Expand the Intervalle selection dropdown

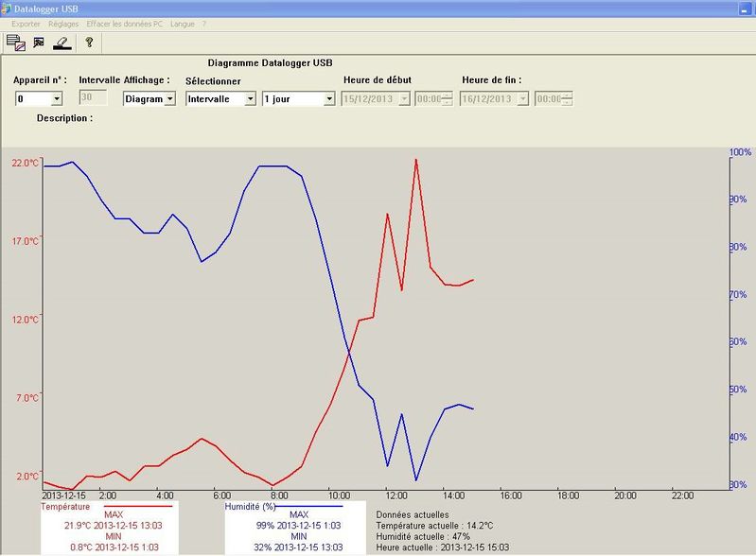250,98
